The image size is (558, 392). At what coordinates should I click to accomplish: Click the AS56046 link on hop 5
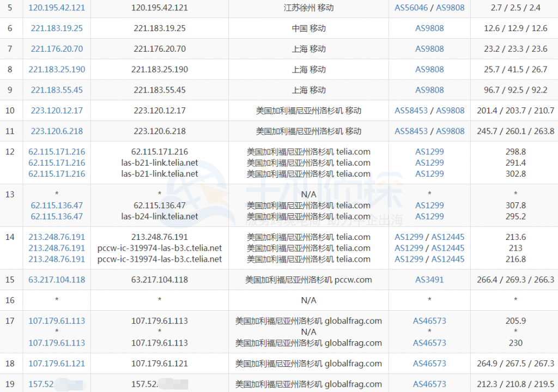[x=411, y=8]
